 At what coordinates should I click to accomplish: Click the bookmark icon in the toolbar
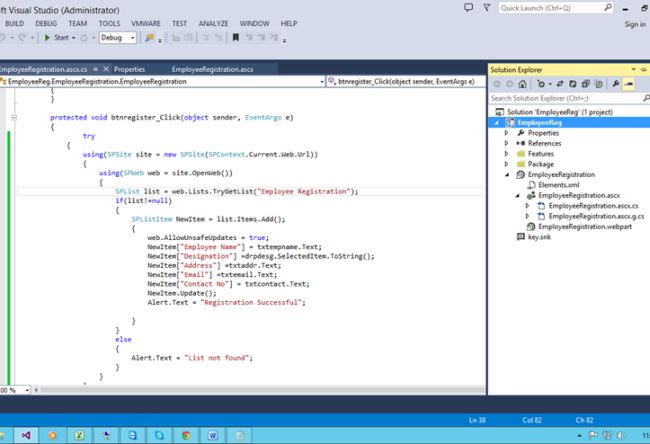point(236,38)
